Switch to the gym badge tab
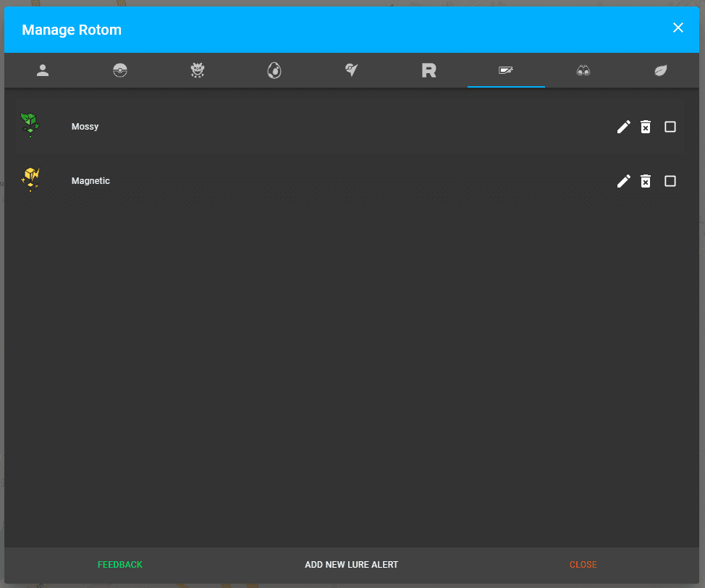Screen dimensions: 705x588 (x=352, y=70)
